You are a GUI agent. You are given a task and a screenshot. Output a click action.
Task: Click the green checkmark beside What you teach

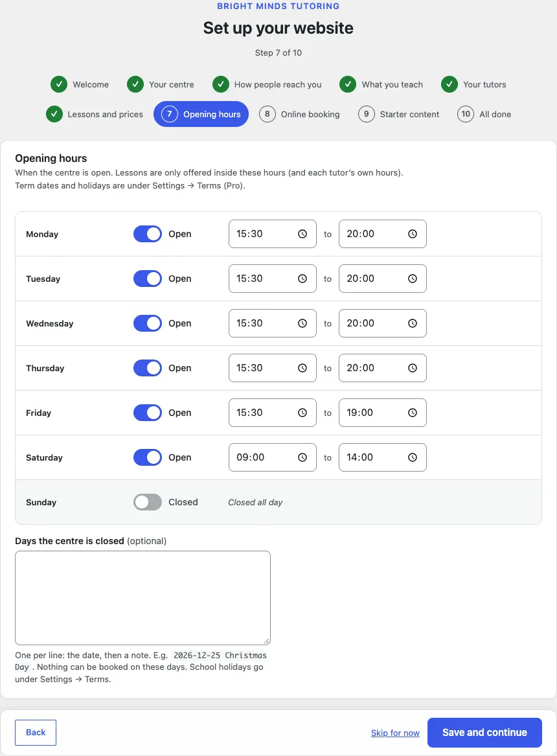tap(347, 84)
